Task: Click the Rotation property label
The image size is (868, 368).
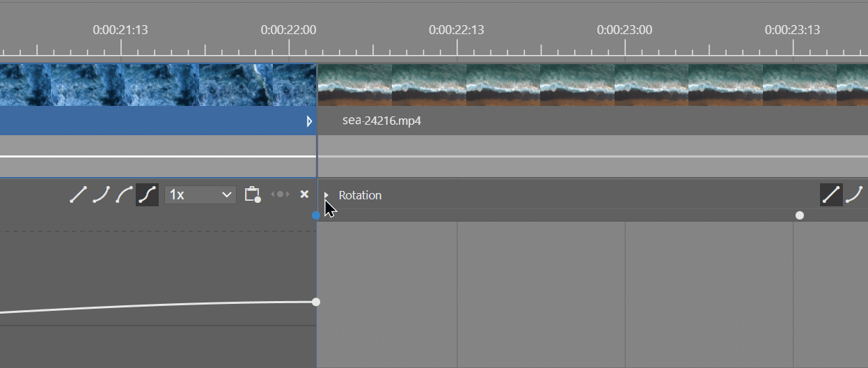Action: (x=360, y=195)
